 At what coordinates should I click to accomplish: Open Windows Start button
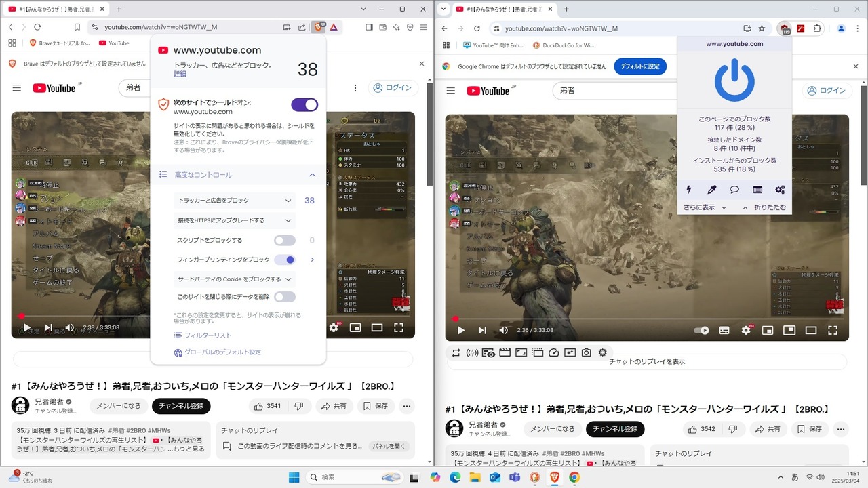pyautogui.click(x=294, y=477)
